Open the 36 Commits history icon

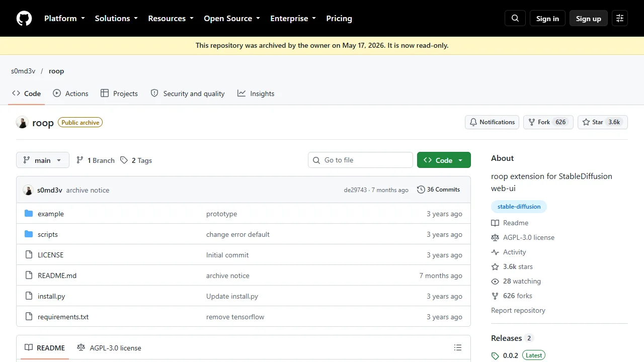coord(421,190)
